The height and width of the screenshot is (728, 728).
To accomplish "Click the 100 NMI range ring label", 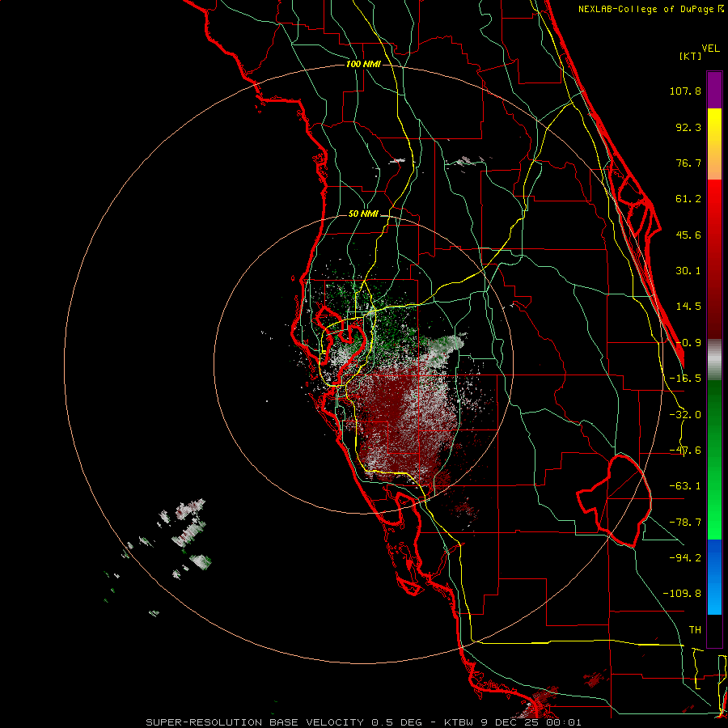I will pyautogui.click(x=363, y=64).
